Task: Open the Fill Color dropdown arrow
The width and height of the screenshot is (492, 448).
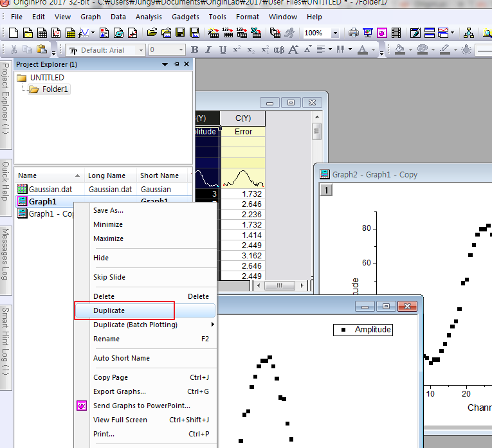Action: [410, 49]
